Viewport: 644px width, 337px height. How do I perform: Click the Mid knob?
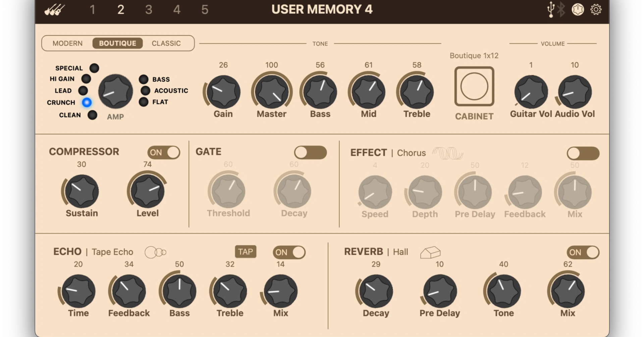pos(368,92)
